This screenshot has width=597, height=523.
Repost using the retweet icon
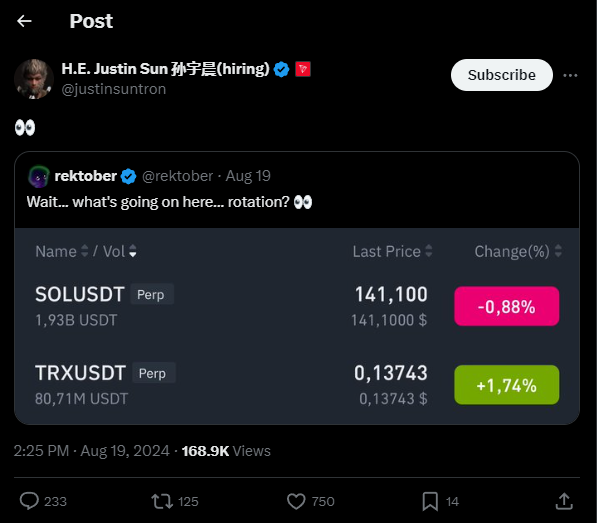pyautogui.click(x=162, y=501)
